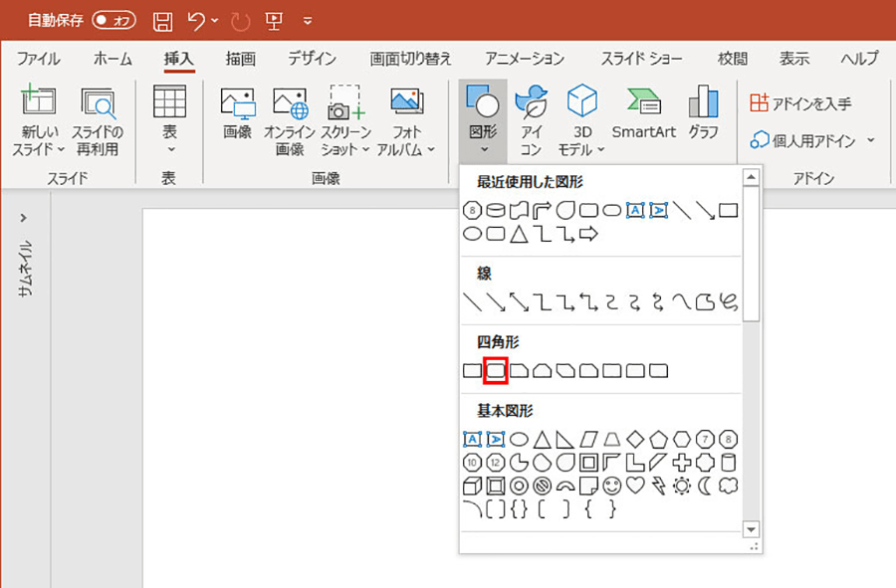Select the highlighted rounded rectangle shape
The height and width of the screenshot is (588, 896).
pyautogui.click(x=496, y=371)
